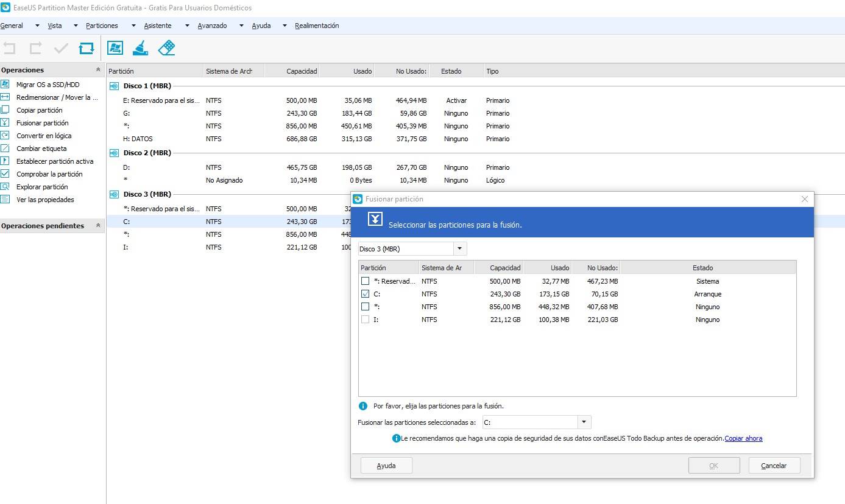Check the 856,00 MB '*:' partition checkbox

coord(366,307)
